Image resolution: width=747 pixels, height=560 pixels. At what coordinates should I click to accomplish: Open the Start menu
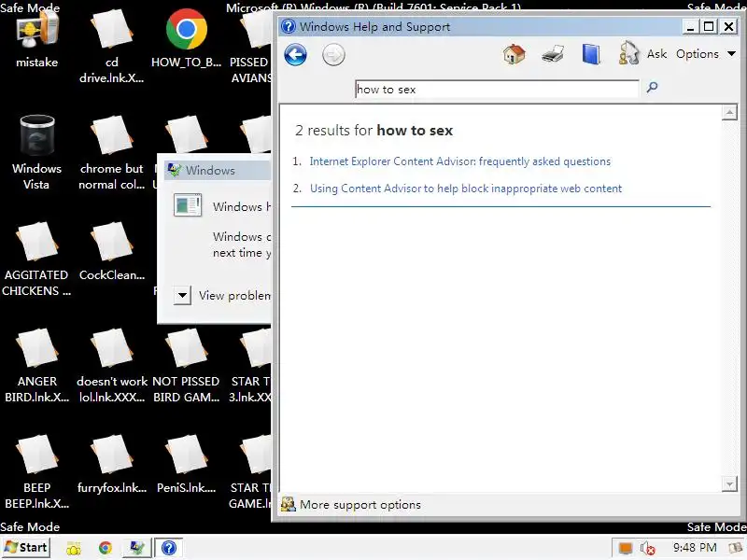click(26, 548)
